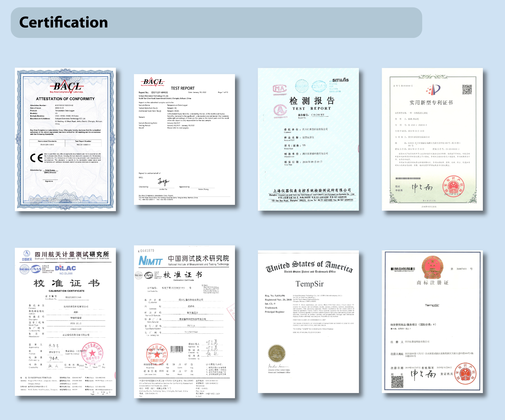Open the United States of America trademark certificate
The image size is (505, 420).
308,322
